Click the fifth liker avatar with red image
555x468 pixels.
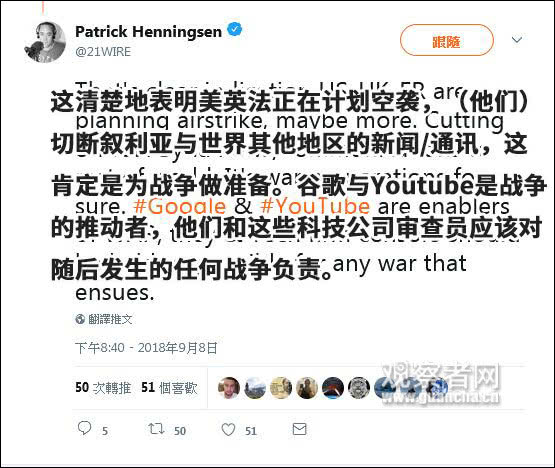(x=333, y=388)
